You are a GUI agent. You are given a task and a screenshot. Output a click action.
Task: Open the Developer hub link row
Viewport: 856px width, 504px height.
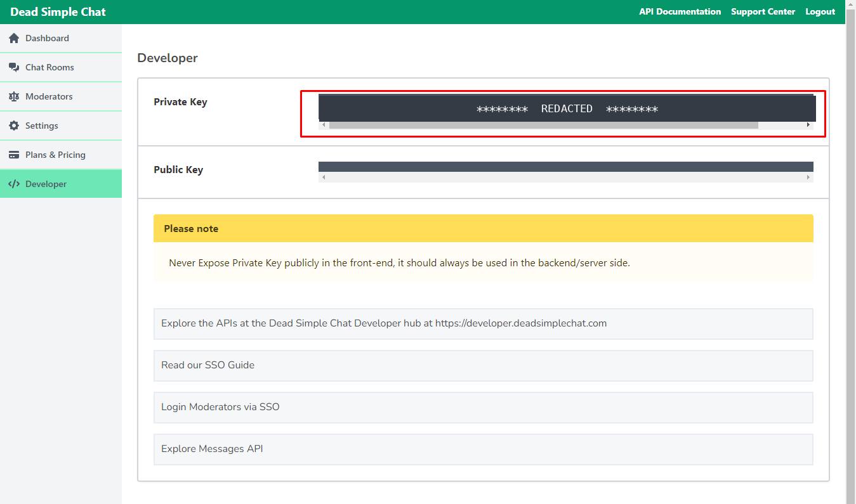(x=484, y=323)
